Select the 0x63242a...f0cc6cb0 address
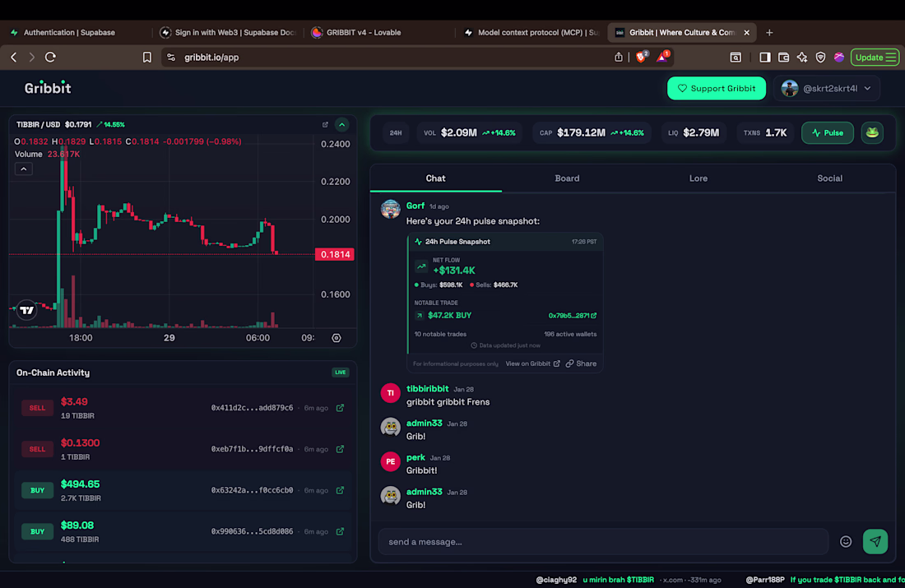905x588 pixels. pos(252,490)
